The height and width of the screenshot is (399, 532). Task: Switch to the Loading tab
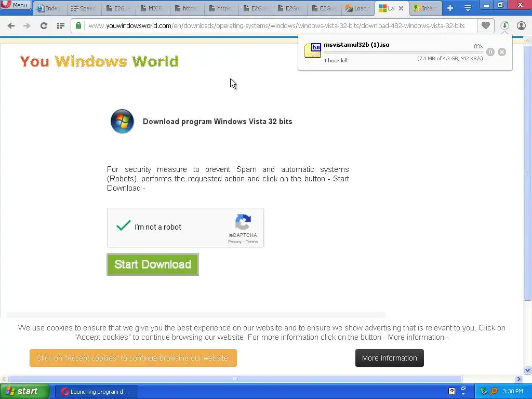(x=357, y=8)
